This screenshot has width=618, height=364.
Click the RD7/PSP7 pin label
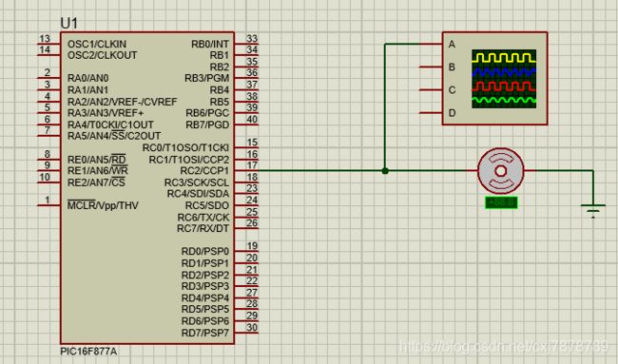205,333
